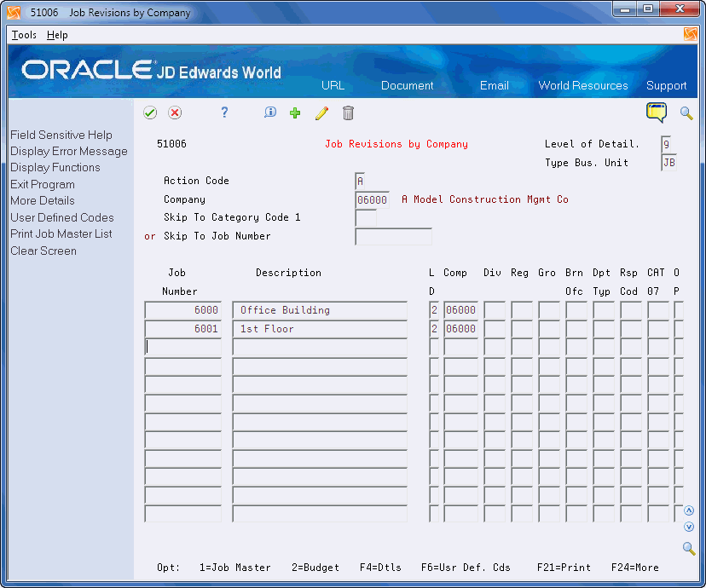Image resolution: width=706 pixels, height=588 pixels.
Task: Open the Document banner link
Action: click(407, 85)
